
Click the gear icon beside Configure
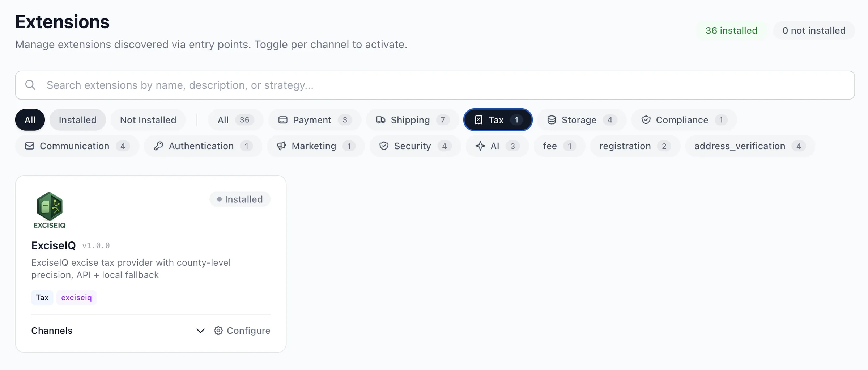218,331
